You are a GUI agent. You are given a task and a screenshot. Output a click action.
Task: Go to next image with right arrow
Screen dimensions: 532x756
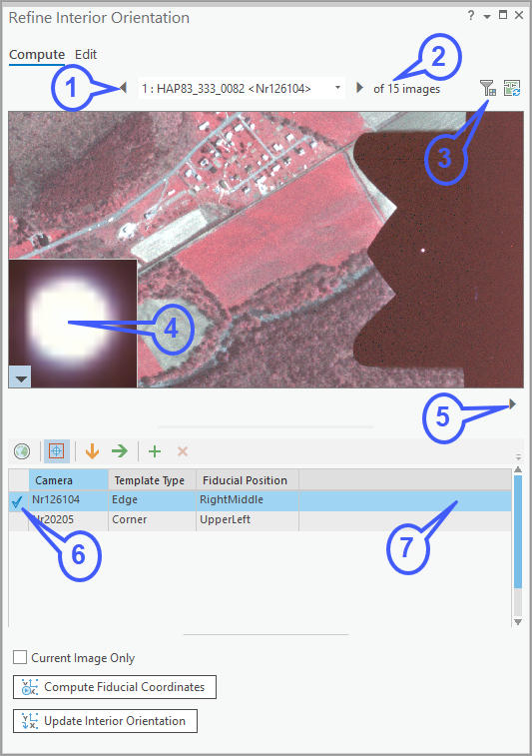pos(359,88)
